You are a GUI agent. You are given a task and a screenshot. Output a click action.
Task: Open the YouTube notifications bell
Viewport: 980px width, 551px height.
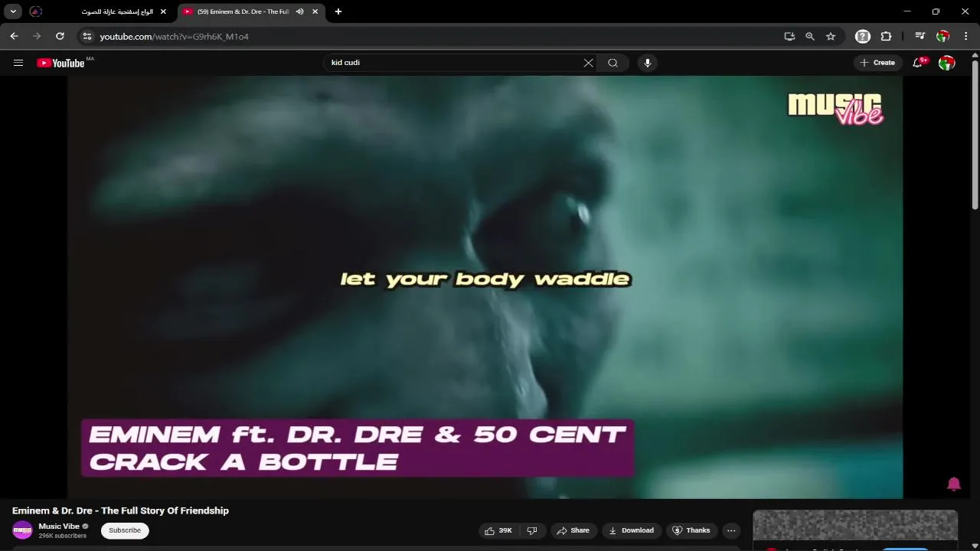click(x=918, y=63)
